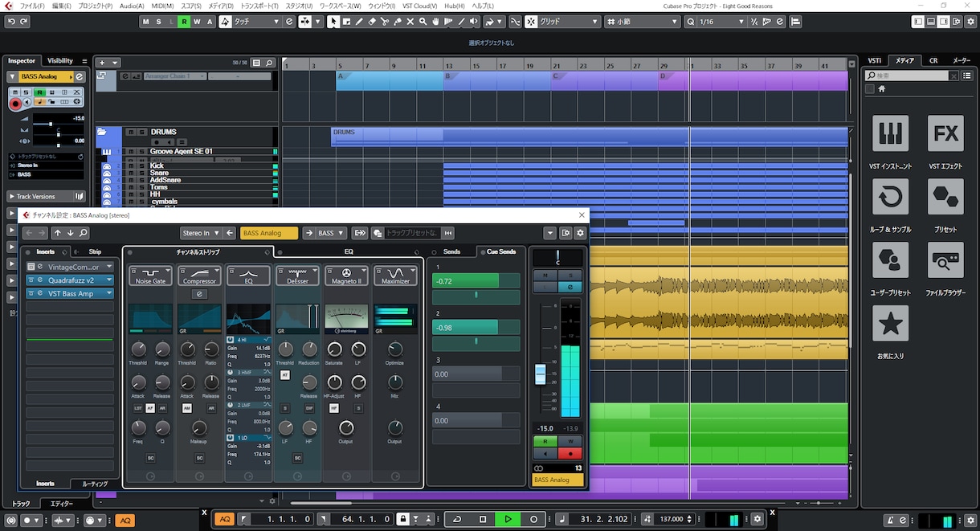Select the Snare track in track list

[x=159, y=173]
